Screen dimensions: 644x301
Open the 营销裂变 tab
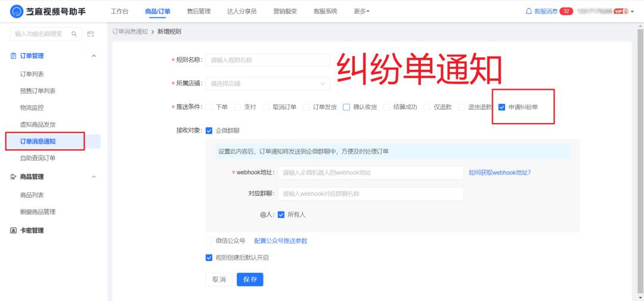[285, 11]
